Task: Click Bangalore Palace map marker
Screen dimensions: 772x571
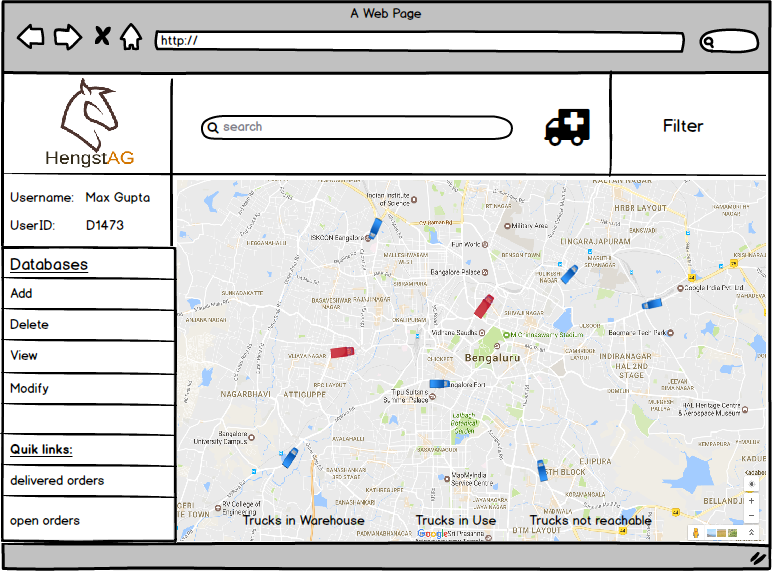Action: tap(485, 272)
